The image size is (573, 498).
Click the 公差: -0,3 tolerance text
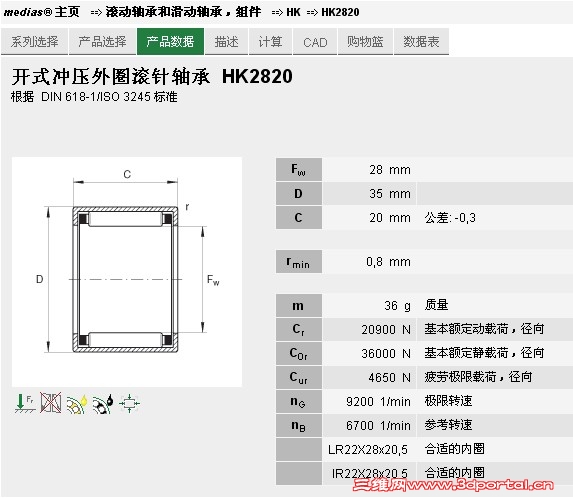click(x=450, y=218)
